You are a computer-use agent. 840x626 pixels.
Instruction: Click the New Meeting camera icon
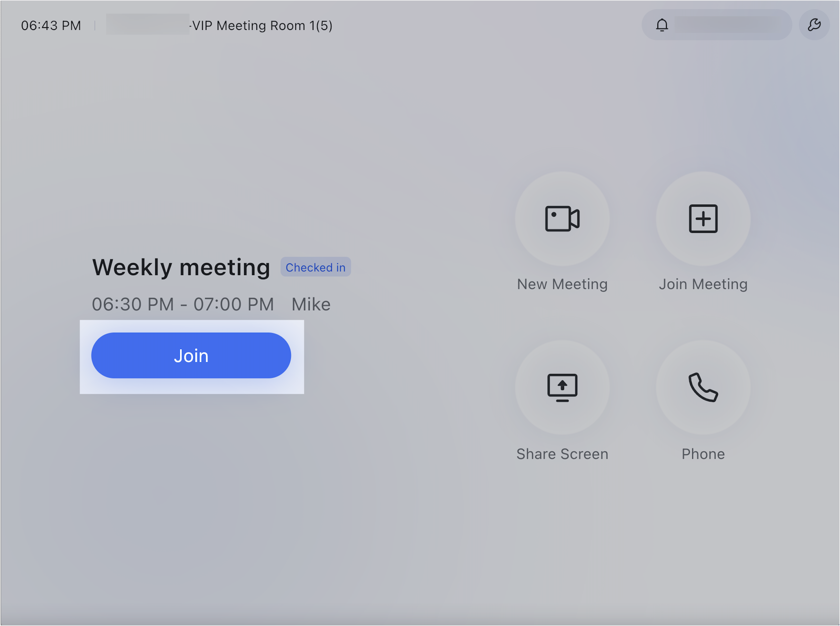(x=562, y=219)
